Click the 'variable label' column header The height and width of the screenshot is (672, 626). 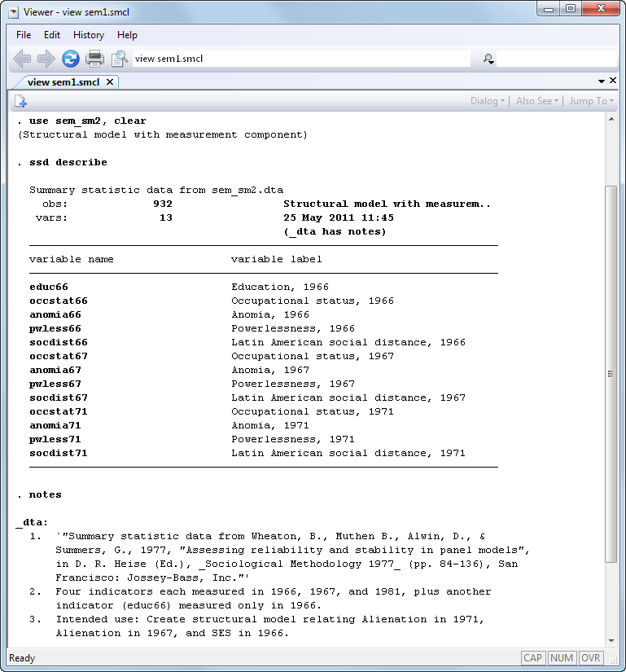[x=277, y=259]
